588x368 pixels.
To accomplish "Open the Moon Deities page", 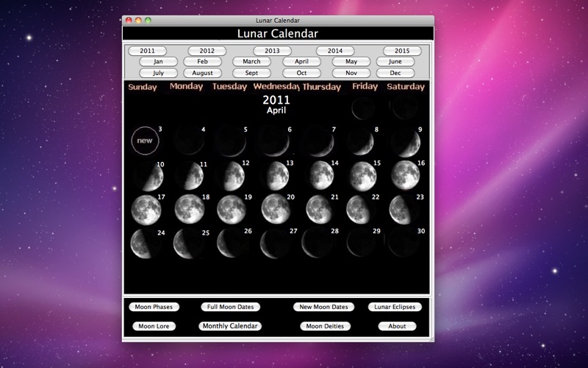I will tap(325, 326).
